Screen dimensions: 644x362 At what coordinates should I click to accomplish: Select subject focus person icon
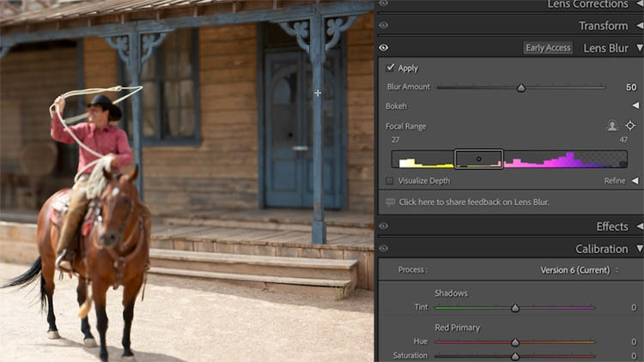[612, 125]
